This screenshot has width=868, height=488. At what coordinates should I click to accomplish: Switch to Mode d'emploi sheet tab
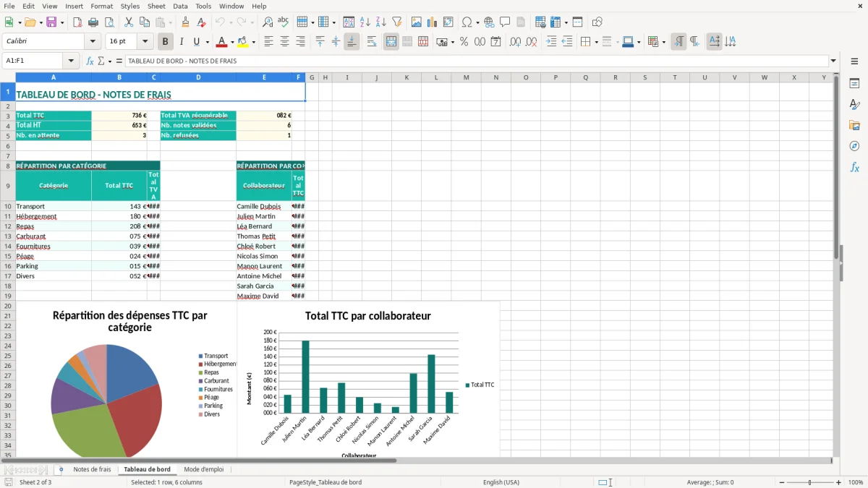click(x=203, y=469)
